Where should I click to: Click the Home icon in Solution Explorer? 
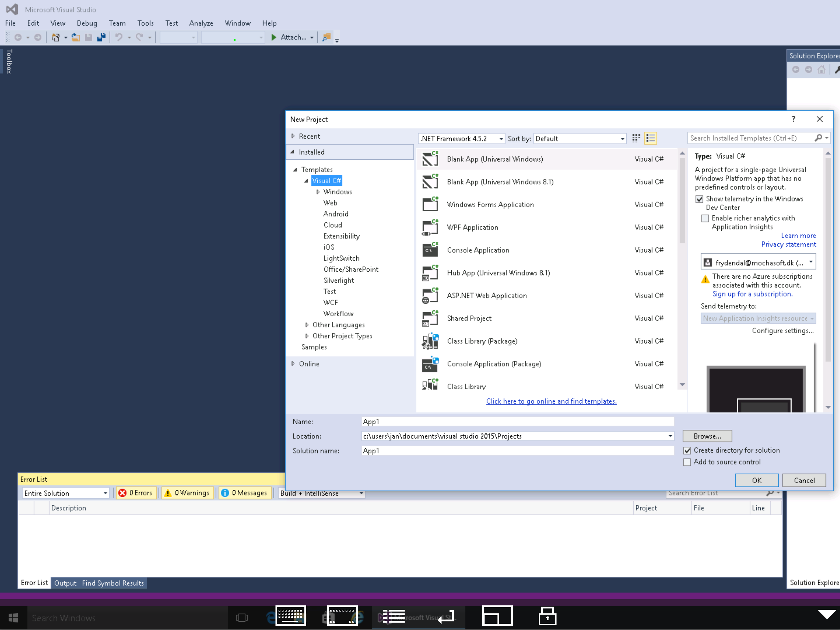pos(821,70)
